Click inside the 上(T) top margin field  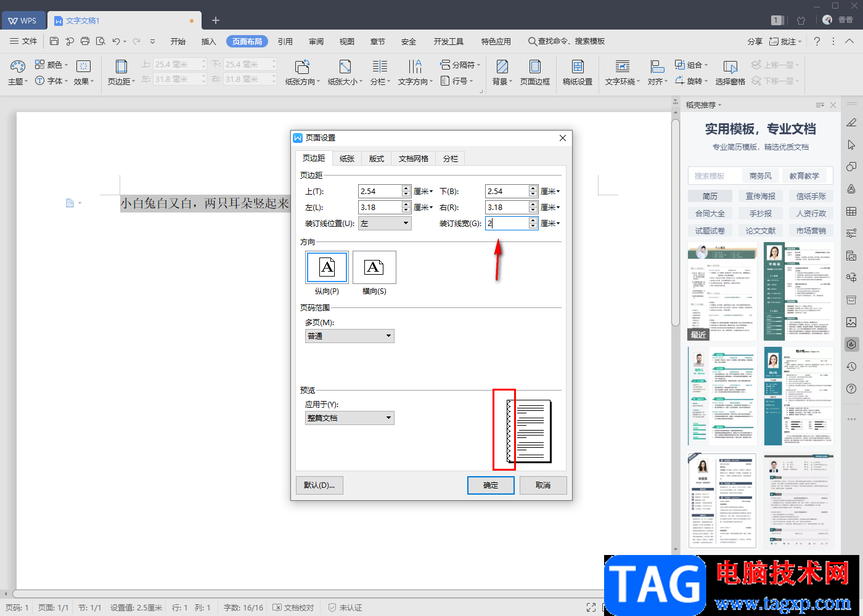[x=380, y=192]
